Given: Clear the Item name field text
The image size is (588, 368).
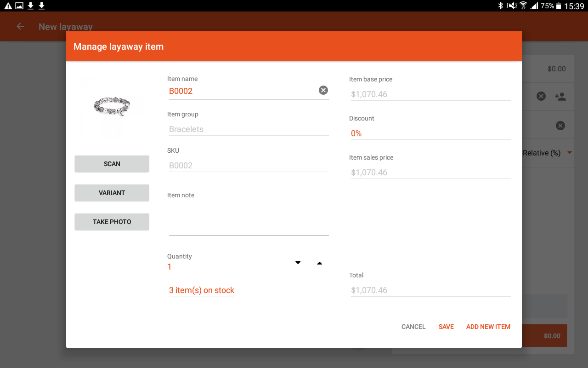Looking at the screenshot, I should 323,90.
